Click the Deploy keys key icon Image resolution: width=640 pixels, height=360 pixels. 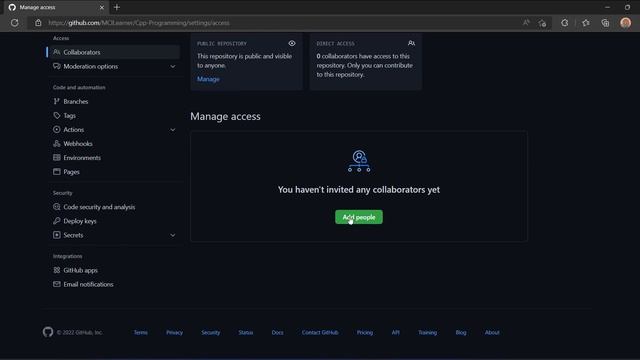tap(57, 221)
